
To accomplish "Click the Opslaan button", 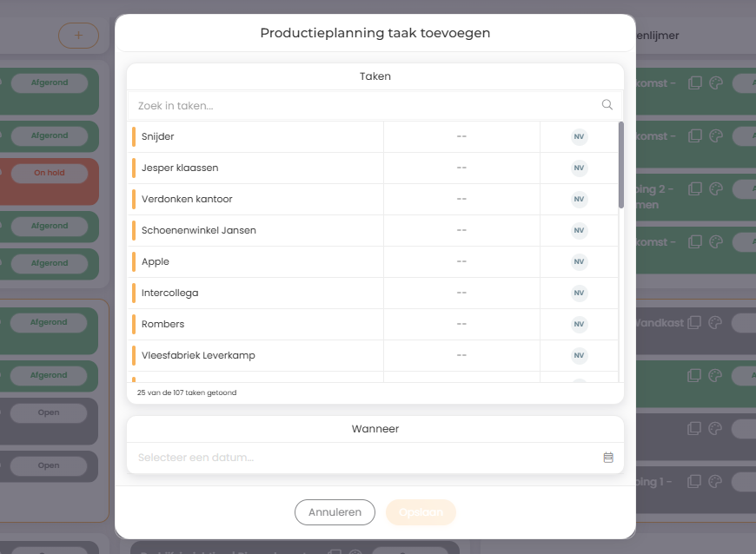I will pos(421,512).
